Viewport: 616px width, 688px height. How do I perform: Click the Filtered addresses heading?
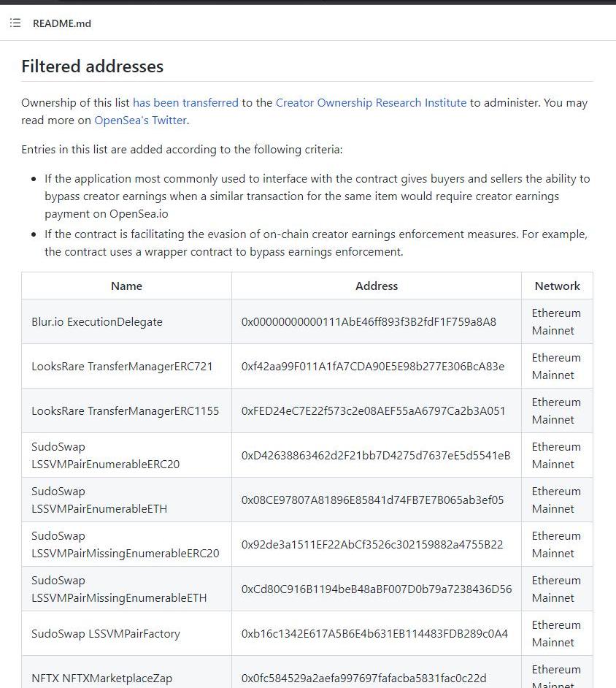click(92, 66)
